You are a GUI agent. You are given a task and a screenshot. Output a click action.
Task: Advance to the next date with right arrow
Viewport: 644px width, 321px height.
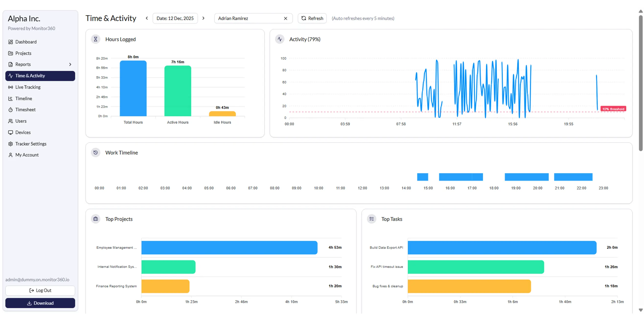204,18
